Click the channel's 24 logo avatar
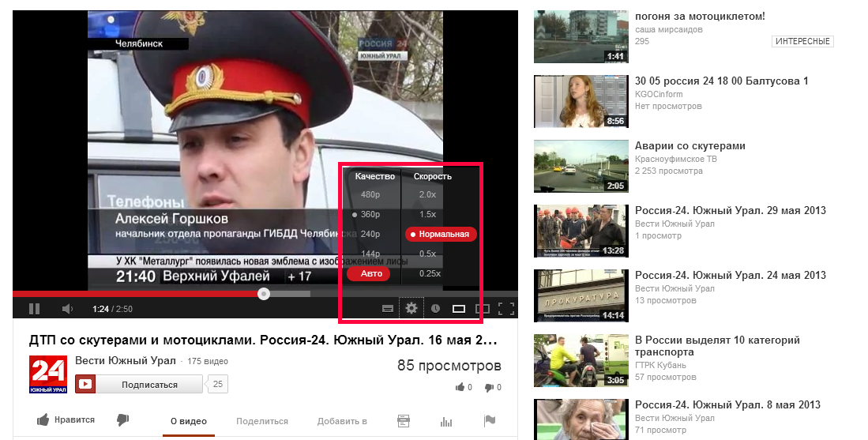 pos(48,374)
